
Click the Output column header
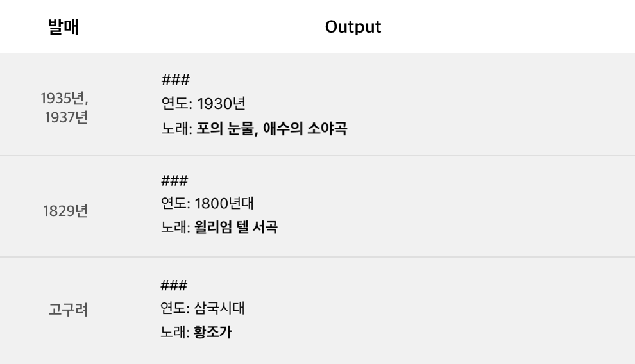[353, 27]
